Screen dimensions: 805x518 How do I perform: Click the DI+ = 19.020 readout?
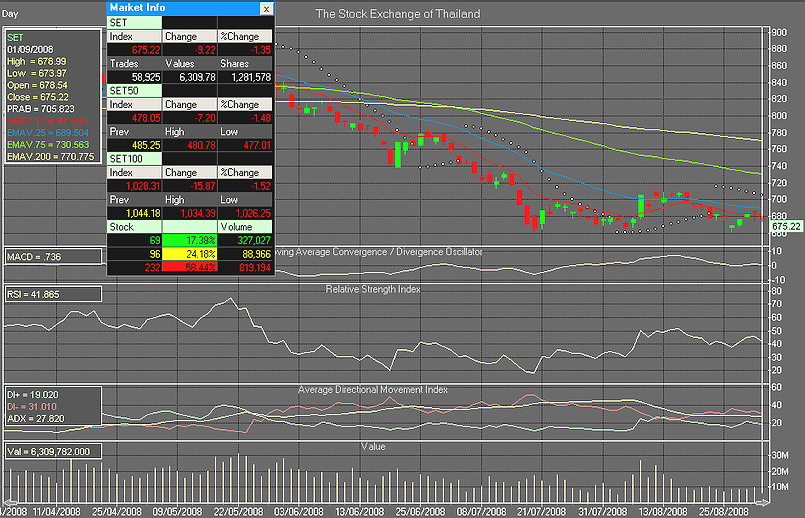pos(32,394)
